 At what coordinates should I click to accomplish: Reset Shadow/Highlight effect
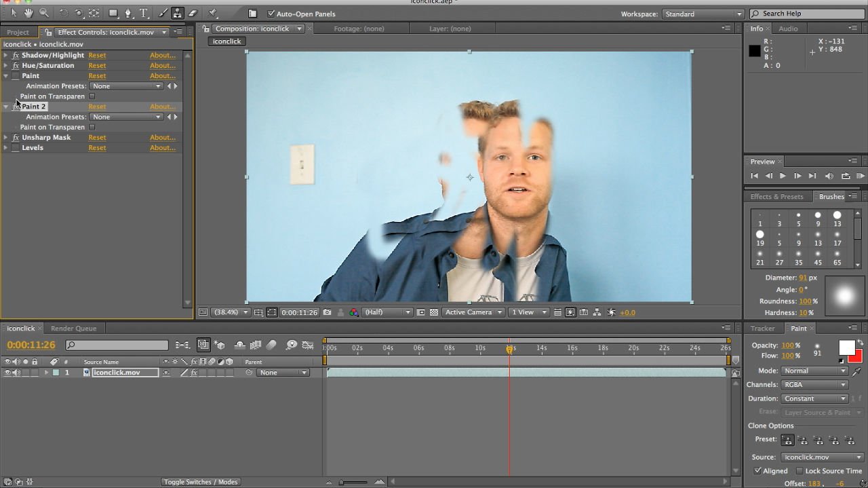tap(97, 56)
